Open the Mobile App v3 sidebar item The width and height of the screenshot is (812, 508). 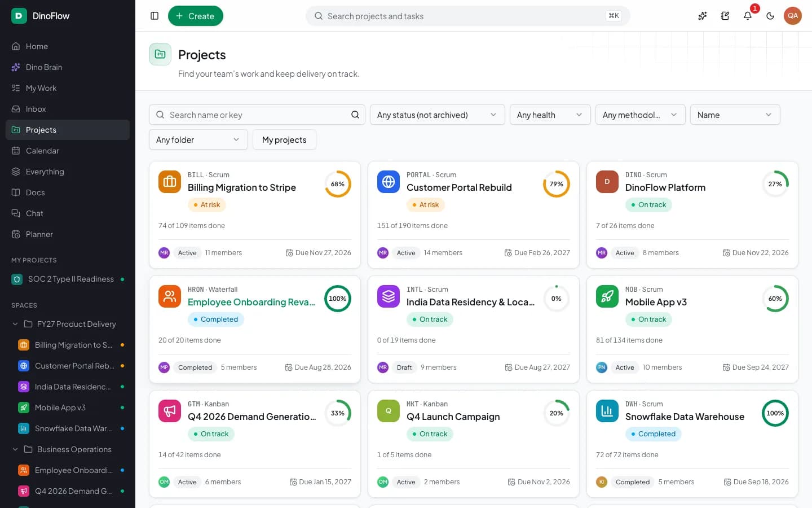point(71,408)
